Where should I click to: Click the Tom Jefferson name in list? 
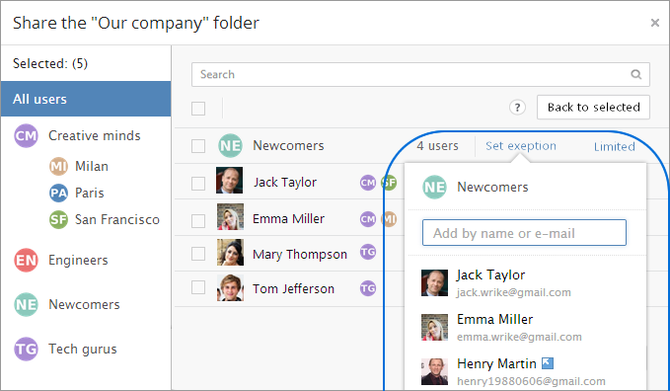[x=293, y=288]
